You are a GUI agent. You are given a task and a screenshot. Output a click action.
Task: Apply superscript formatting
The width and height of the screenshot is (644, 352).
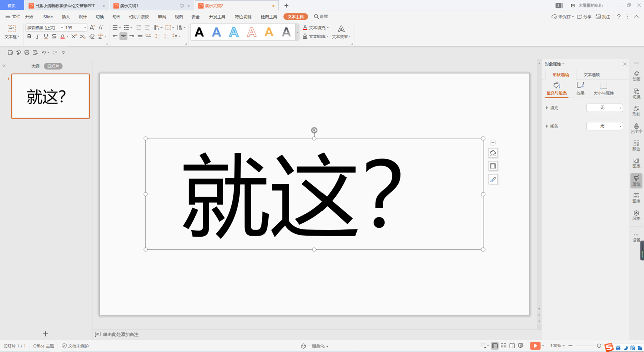coord(74,36)
